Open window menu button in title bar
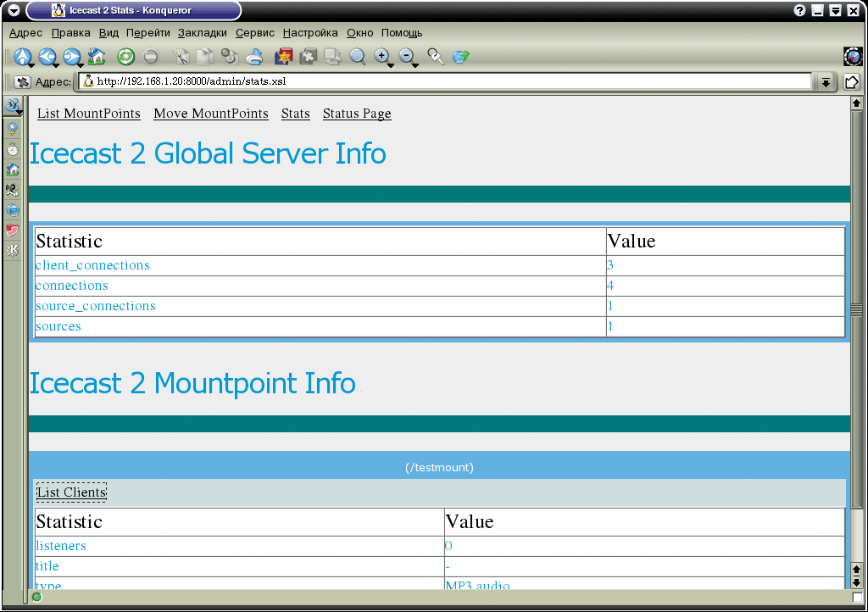 click(14, 10)
